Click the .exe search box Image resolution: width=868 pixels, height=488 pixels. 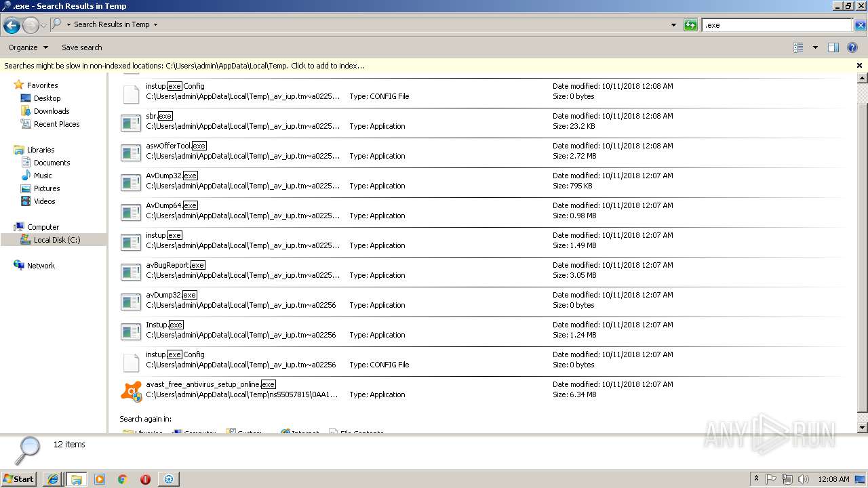click(776, 25)
